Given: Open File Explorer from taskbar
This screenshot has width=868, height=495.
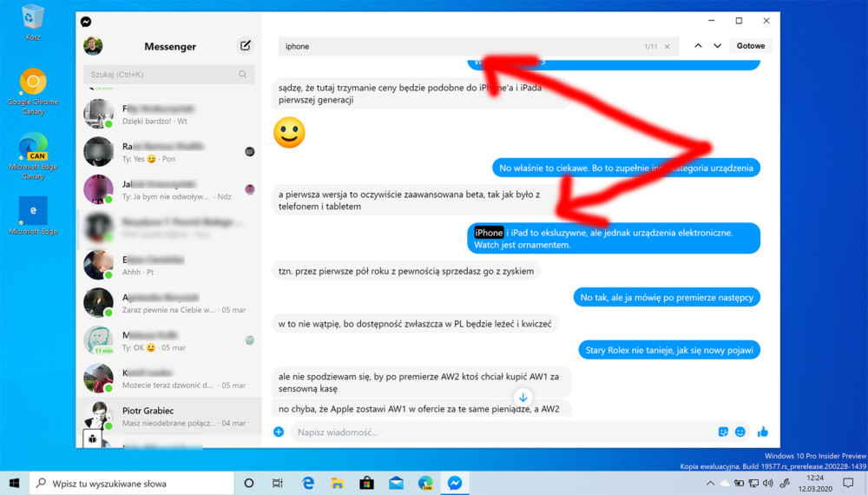Looking at the screenshot, I should 337,484.
